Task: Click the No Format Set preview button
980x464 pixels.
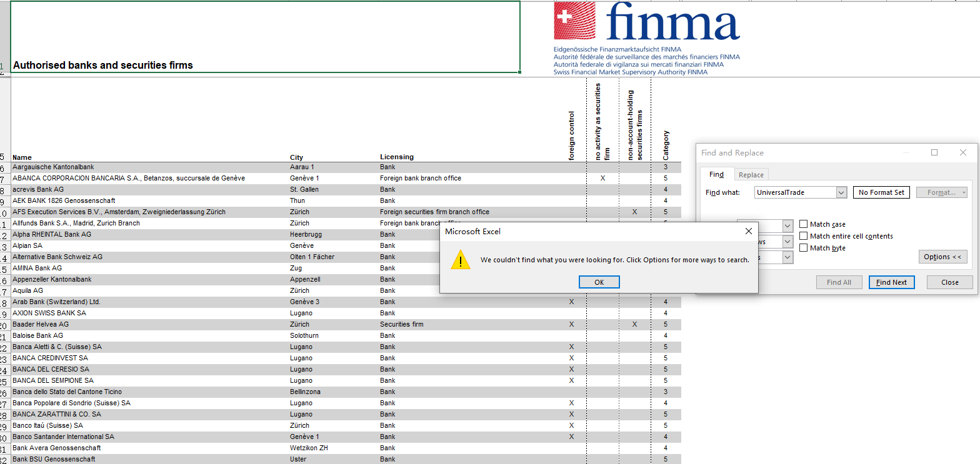Action: [x=881, y=192]
